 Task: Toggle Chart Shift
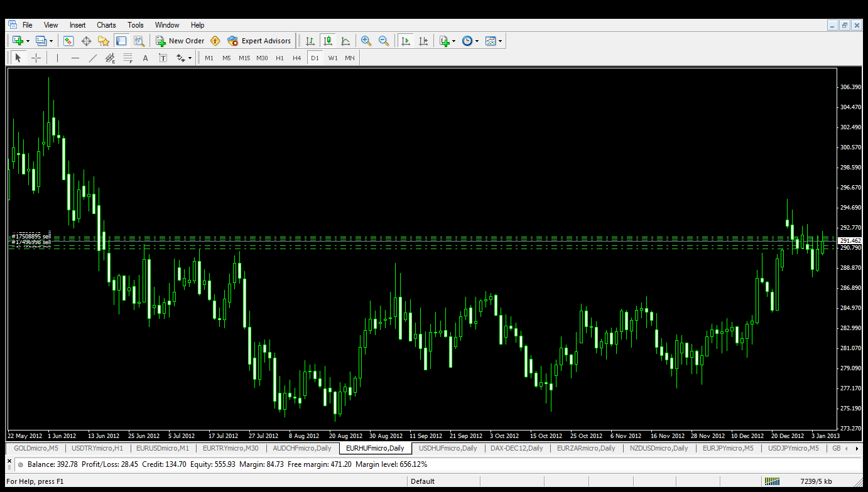pyautogui.click(x=423, y=41)
